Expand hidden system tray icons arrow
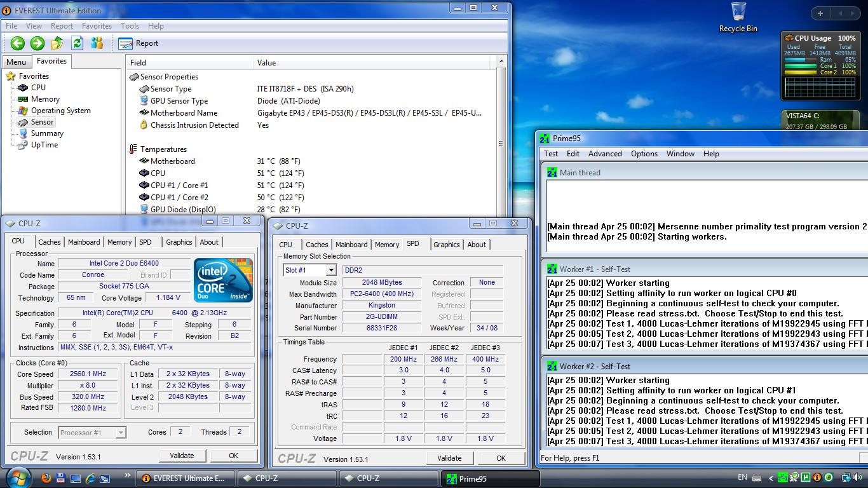This screenshot has height=488, width=868. [x=771, y=478]
